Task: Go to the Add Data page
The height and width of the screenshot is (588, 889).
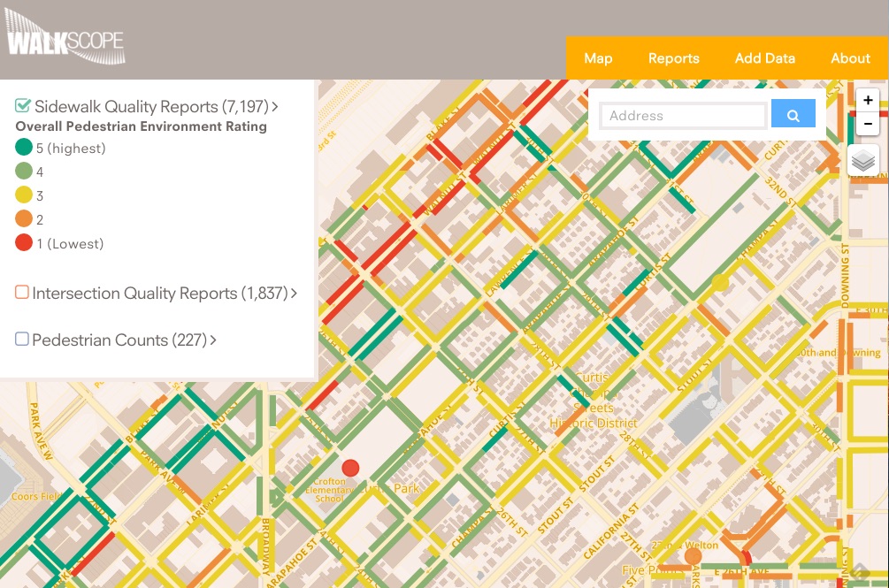Action: coord(765,58)
